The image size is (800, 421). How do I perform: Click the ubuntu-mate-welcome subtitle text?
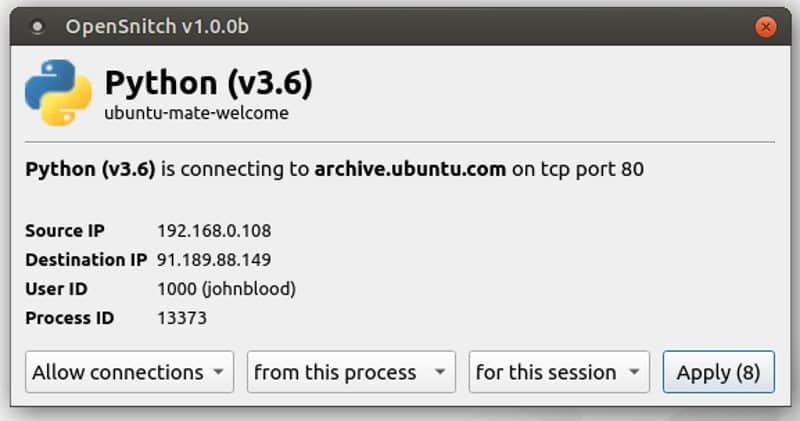(196, 113)
